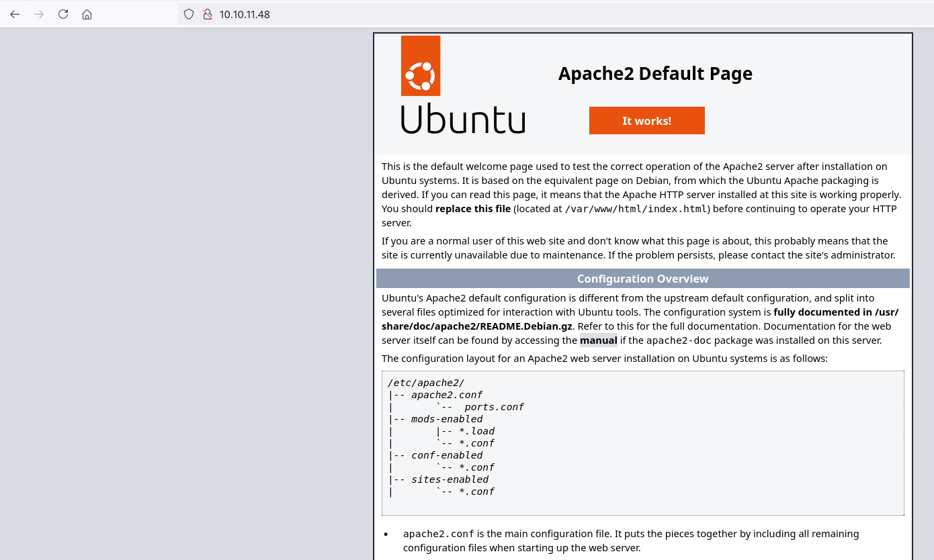The width and height of the screenshot is (934, 560).
Task: Focus the address bar showing 10.10.11.48
Action: point(403,14)
